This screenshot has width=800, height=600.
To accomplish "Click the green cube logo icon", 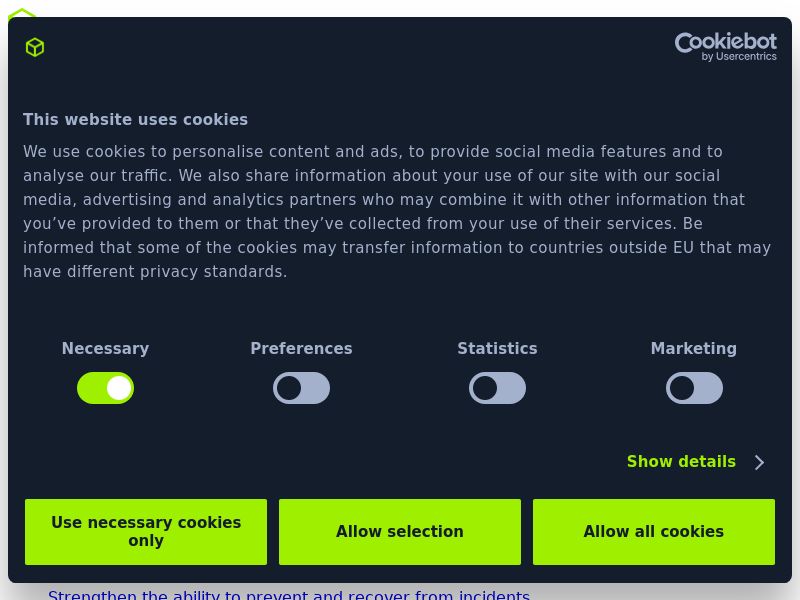I will pyautogui.click(x=35, y=47).
